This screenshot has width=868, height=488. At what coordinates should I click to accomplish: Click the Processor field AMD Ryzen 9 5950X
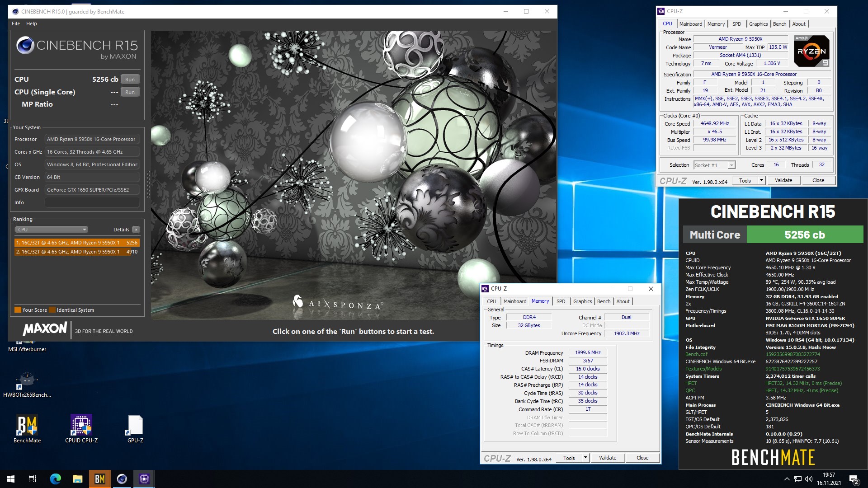tap(92, 139)
